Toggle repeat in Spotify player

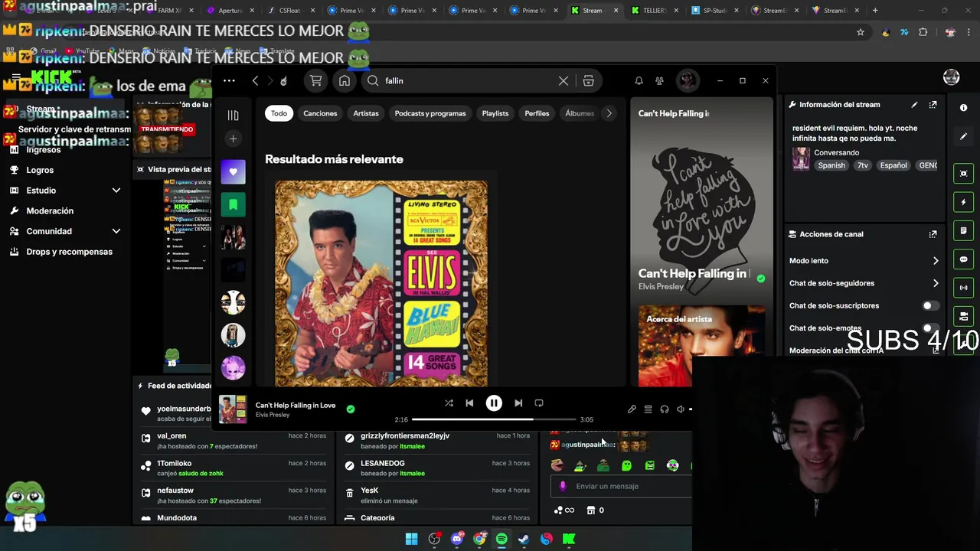[539, 403]
